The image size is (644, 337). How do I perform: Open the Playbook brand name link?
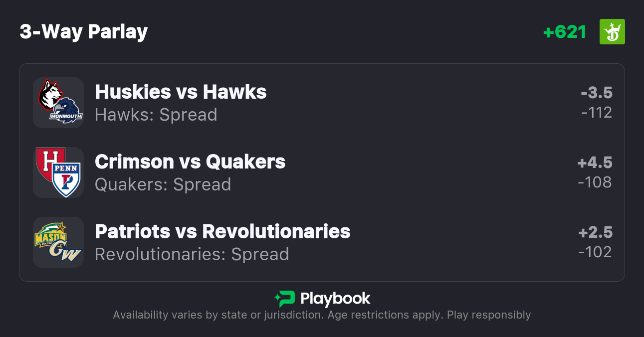coord(335,299)
